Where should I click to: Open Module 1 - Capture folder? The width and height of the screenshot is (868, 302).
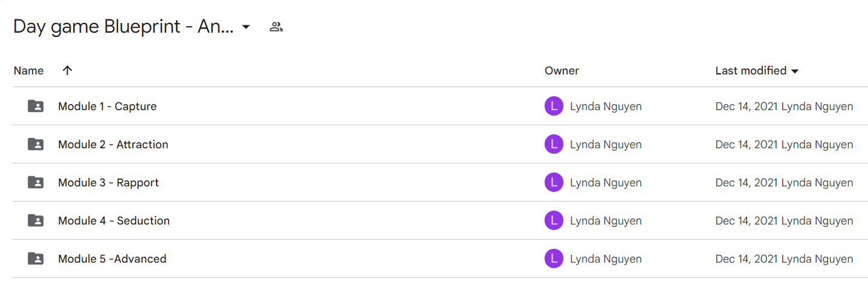coord(107,107)
